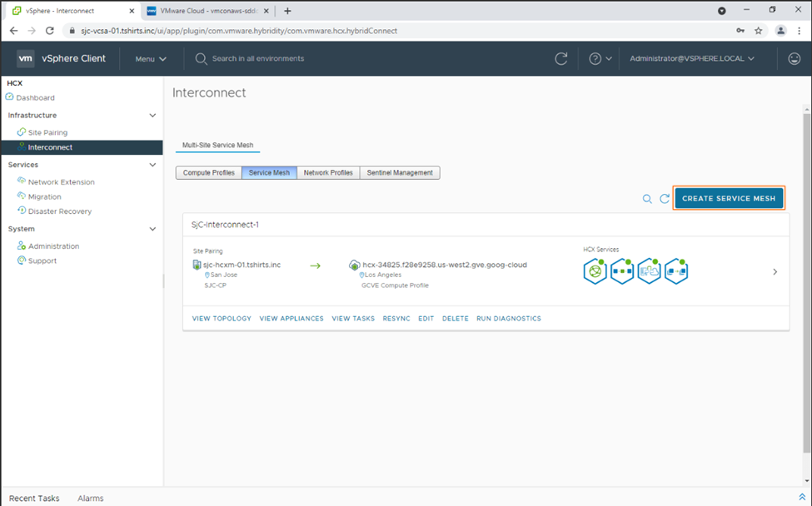The image size is (812, 506).
Task: Collapse the Services section in the sidebar
Action: 152,166
